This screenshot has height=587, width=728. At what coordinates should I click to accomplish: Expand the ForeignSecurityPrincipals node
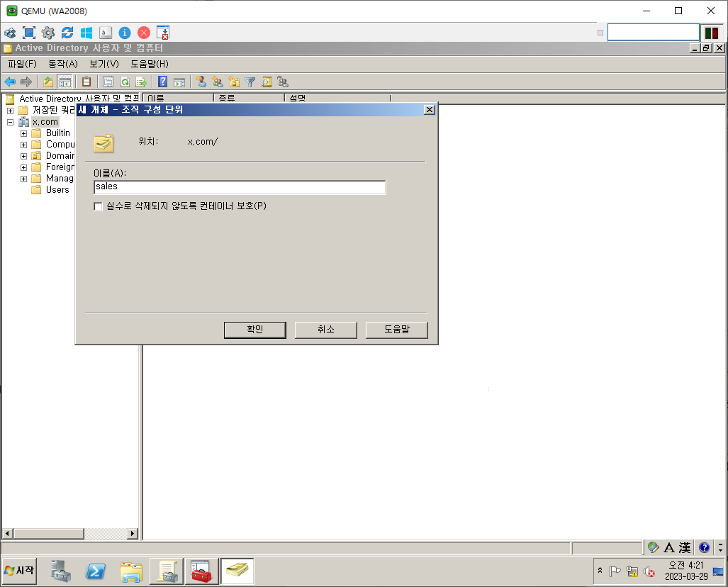point(23,167)
